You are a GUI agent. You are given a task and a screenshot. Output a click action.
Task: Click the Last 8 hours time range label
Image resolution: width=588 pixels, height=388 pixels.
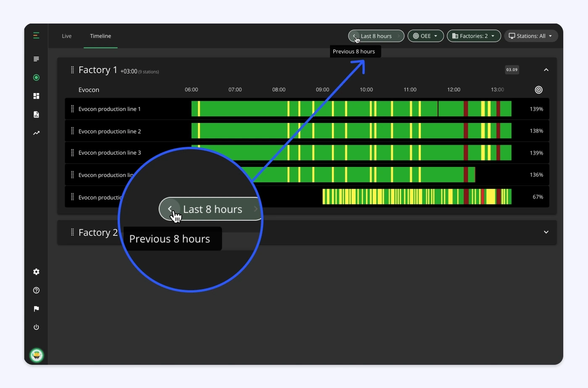(x=376, y=36)
